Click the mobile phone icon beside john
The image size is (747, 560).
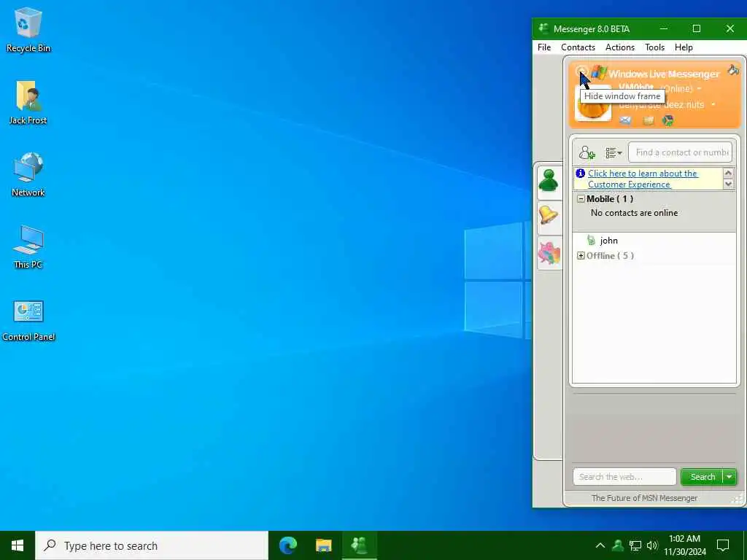point(591,241)
